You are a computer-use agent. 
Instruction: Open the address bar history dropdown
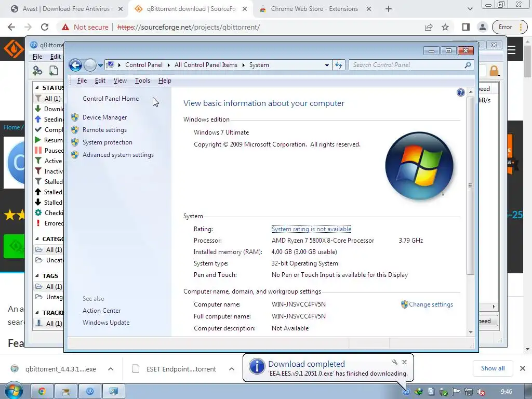[x=327, y=65]
